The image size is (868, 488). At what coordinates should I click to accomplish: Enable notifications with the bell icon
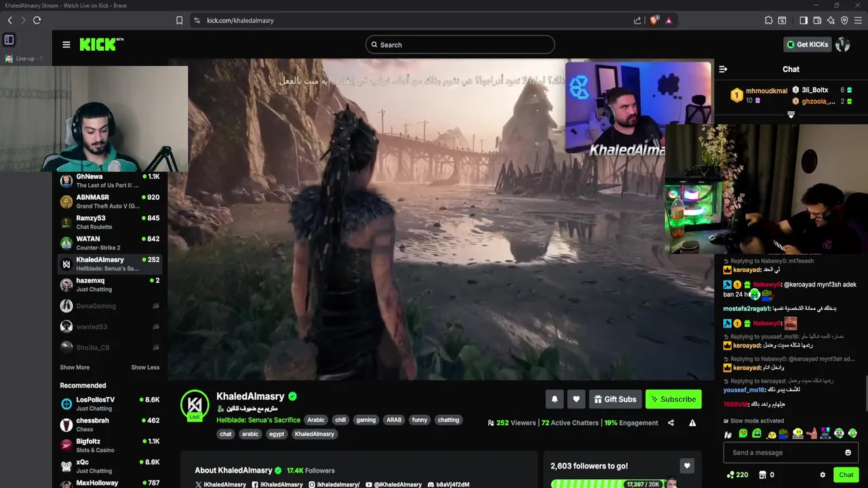point(554,399)
